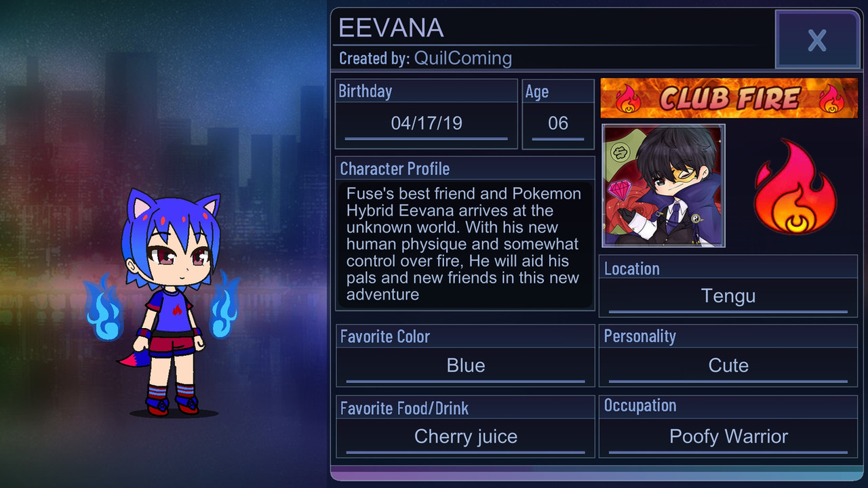Screen dimensions: 868x488
Task: Close the Eevana profile panel
Action: (x=817, y=40)
